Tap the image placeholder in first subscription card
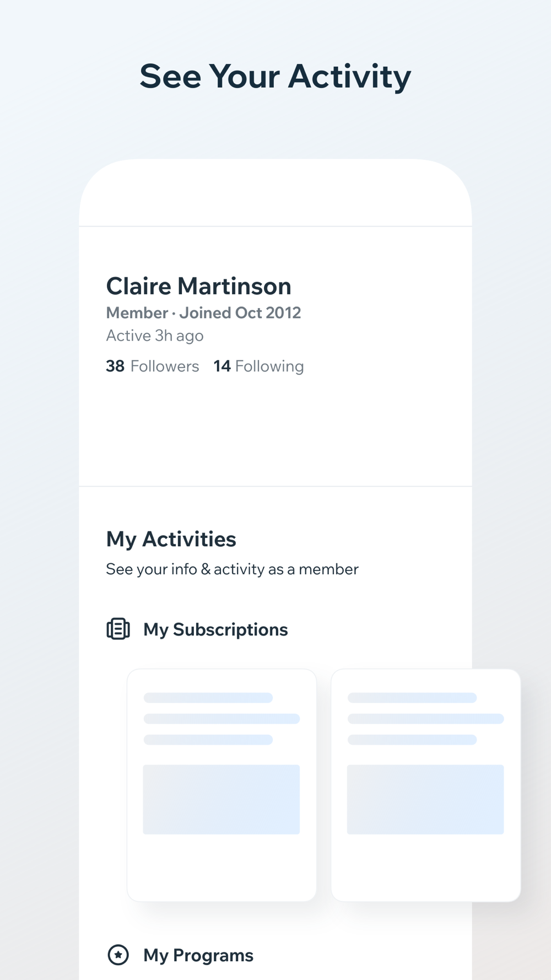This screenshot has height=980, width=551. 222,799
